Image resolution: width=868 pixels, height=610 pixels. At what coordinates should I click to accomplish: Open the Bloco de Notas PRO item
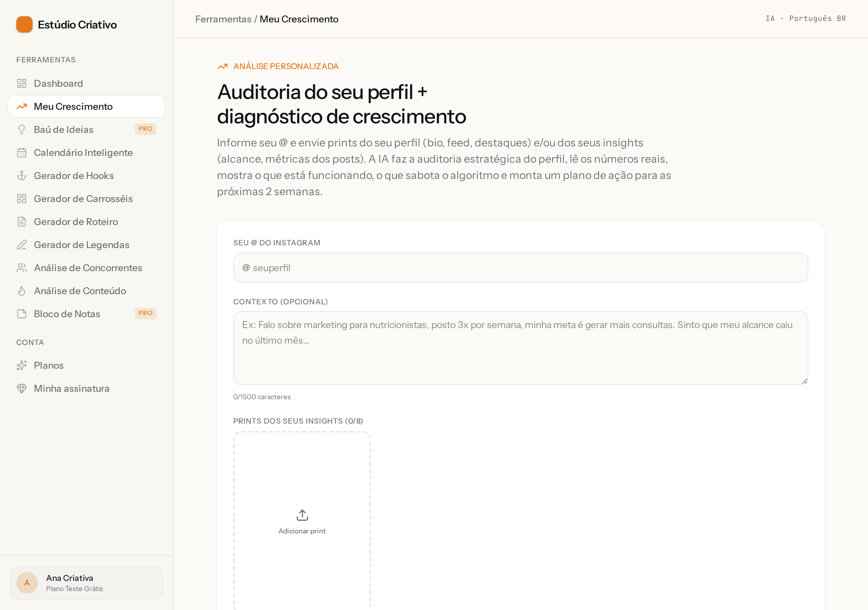tap(86, 314)
